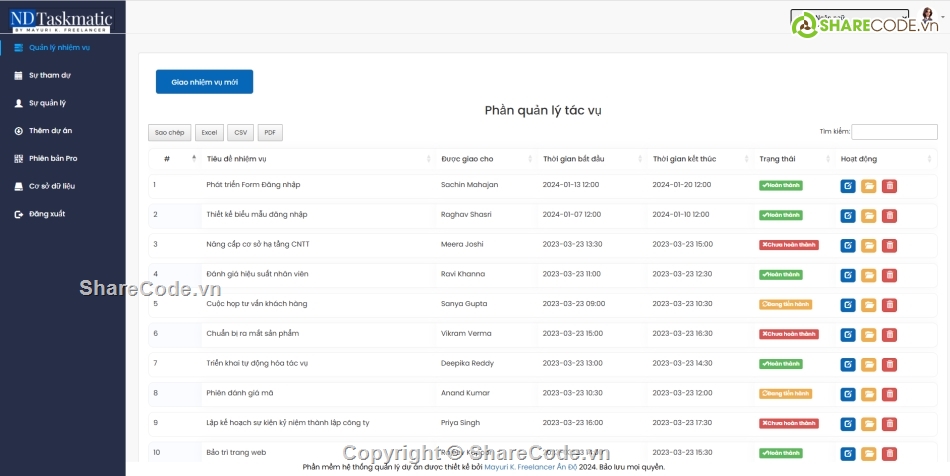
Task: Open folder icon for Phát triển Form Đăng nhập
Action: (869, 186)
